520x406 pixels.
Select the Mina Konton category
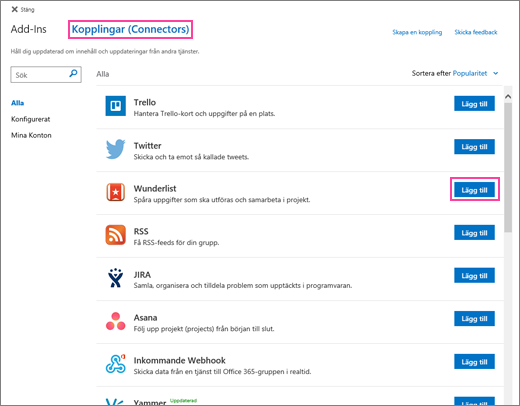click(31, 135)
